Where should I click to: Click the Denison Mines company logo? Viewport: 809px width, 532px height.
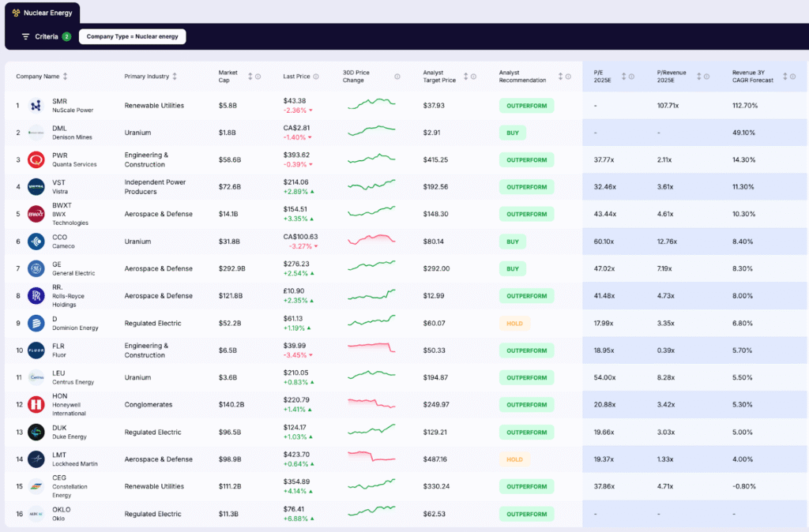(36, 133)
